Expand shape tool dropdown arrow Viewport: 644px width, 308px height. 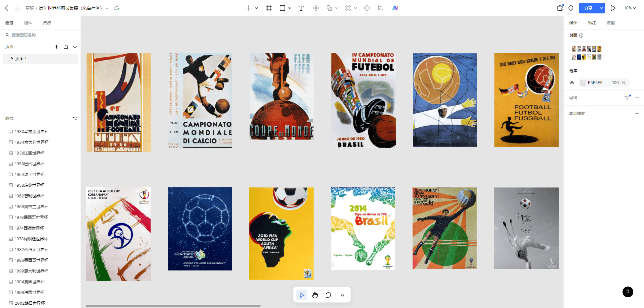[290, 8]
